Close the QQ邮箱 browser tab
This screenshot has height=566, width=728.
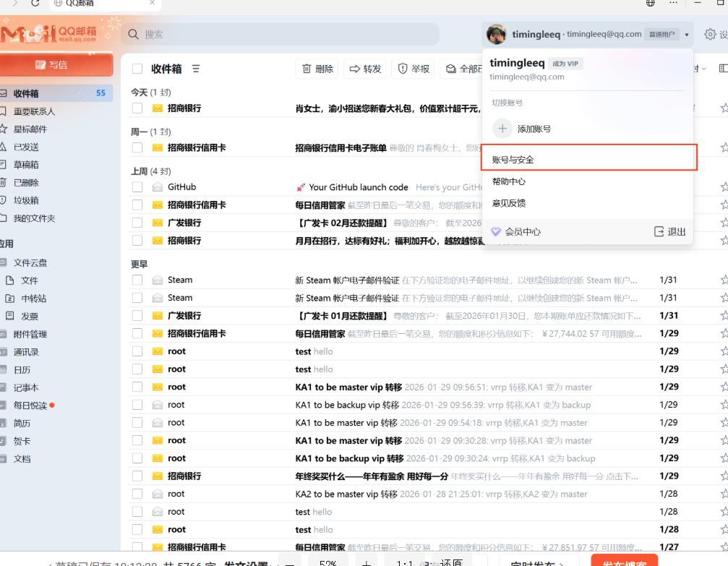click(x=153, y=3)
